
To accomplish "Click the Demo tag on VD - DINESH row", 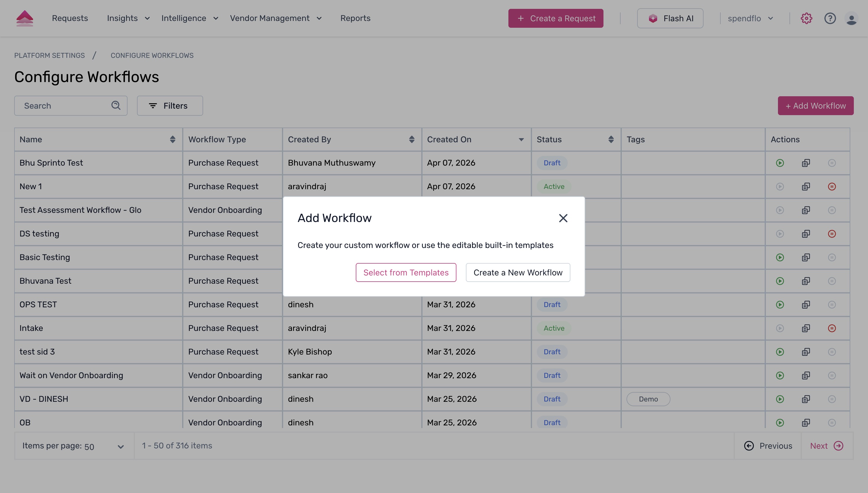I will (648, 399).
